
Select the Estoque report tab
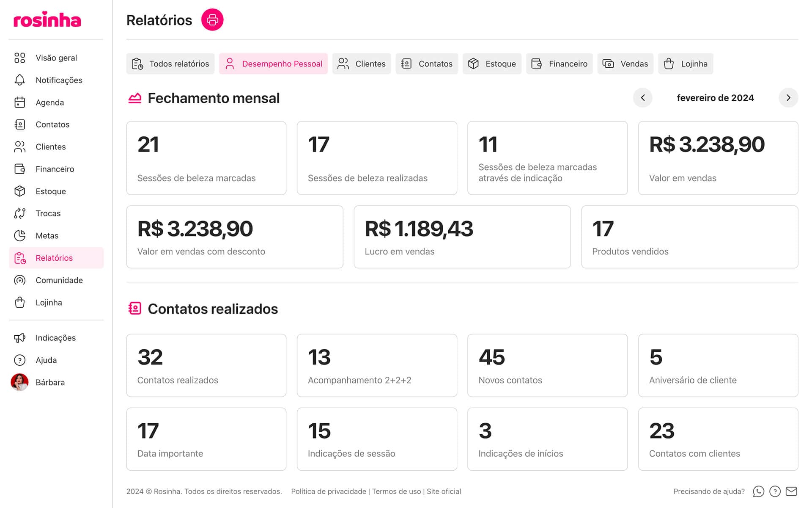pyautogui.click(x=492, y=64)
